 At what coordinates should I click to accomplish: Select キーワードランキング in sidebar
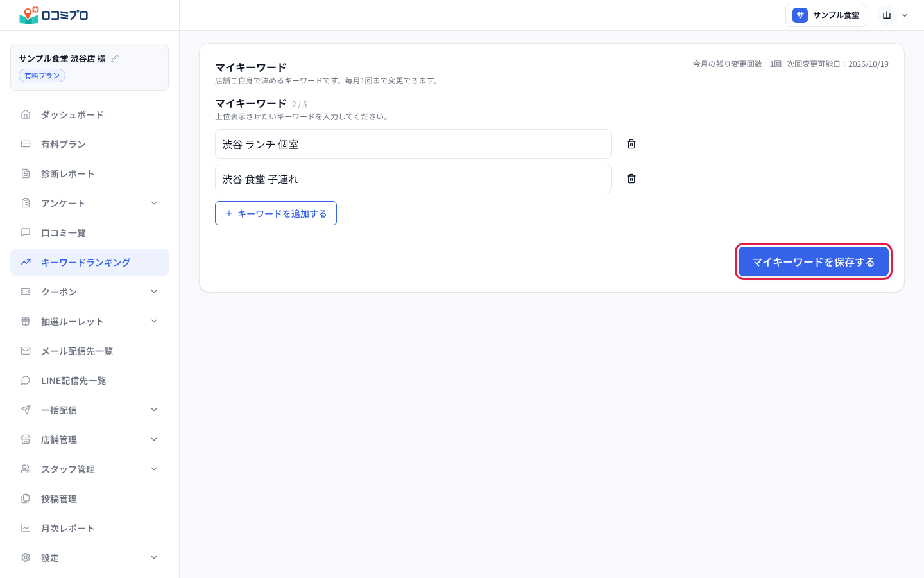[89, 262]
